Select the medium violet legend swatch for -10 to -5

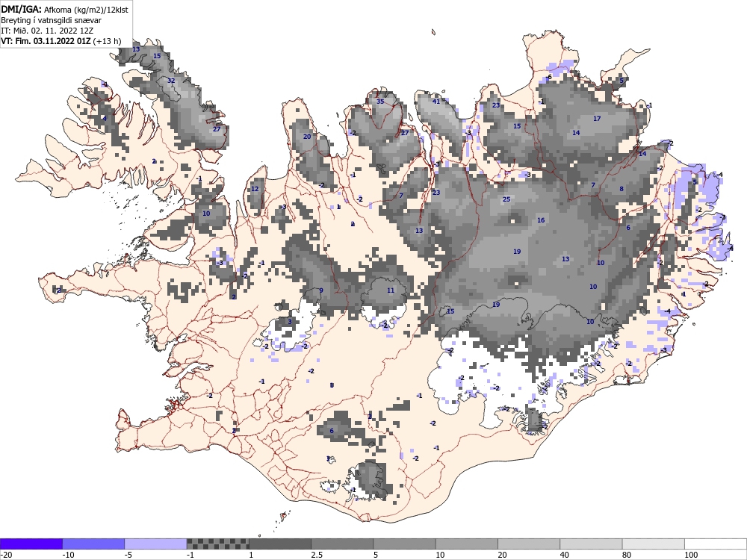click(x=93, y=544)
